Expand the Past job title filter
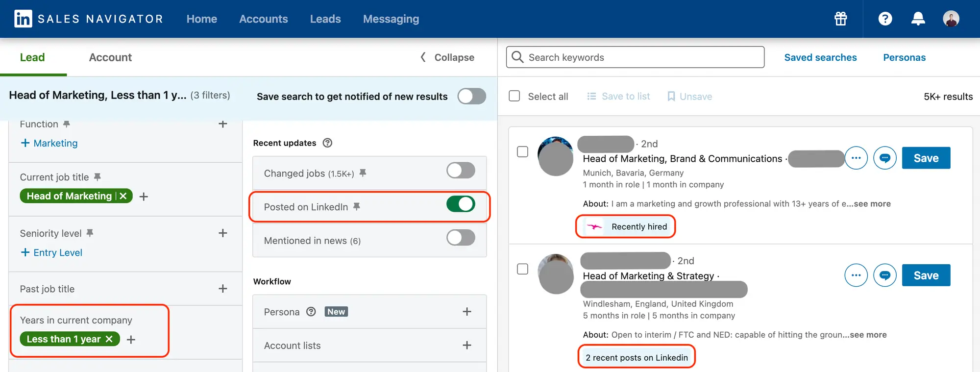 pyautogui.click(x=222, y=289)
